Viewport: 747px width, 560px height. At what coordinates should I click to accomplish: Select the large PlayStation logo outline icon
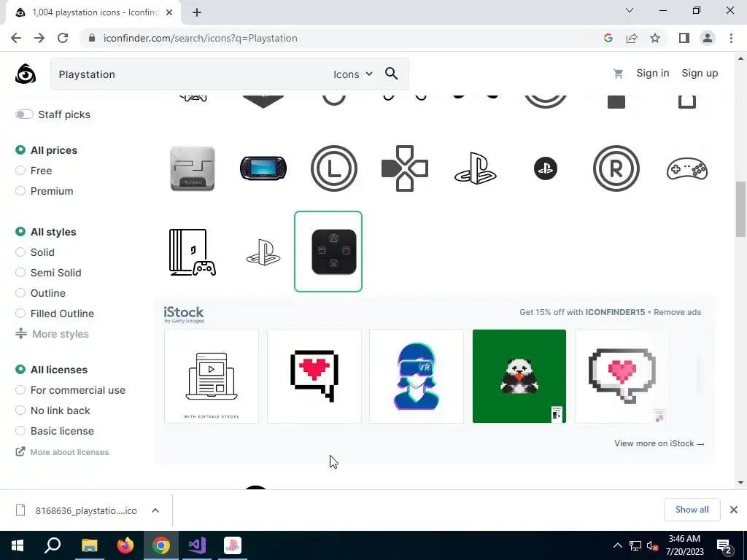(475, 168)
